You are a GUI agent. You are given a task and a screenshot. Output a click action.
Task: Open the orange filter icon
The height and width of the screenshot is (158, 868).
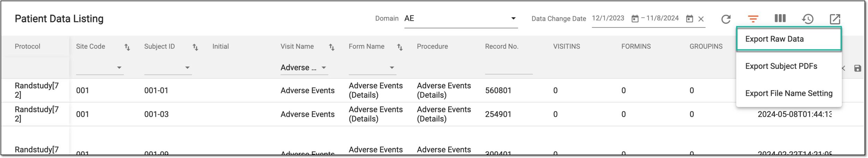coord(753,19)
